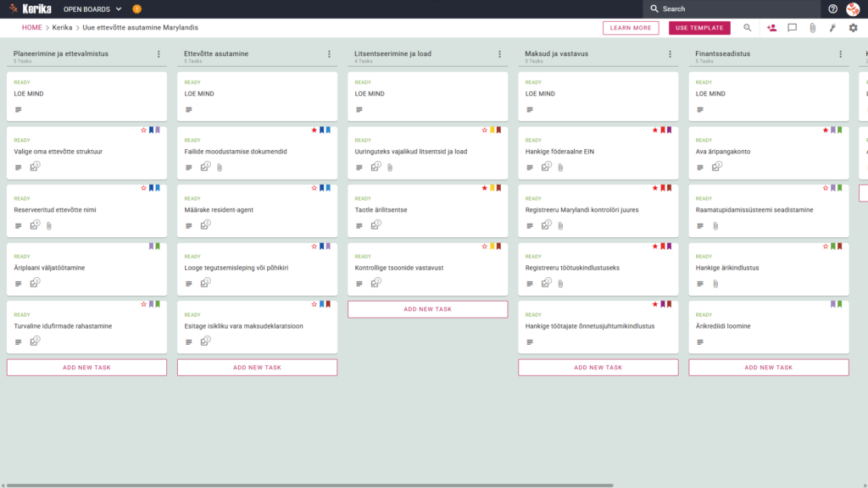
Task: Toggle star on Ava äripangakonto card
Action: 826,130
